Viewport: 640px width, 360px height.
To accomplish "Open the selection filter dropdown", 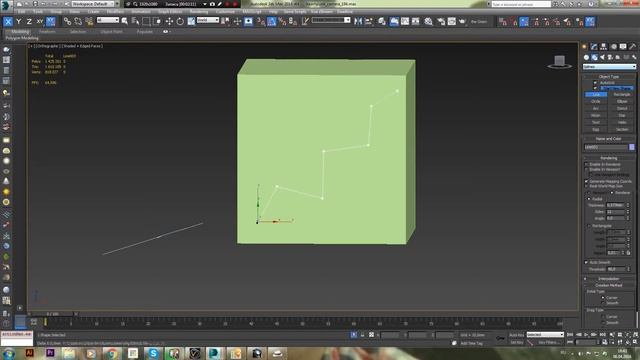I will tap(108, 20).
